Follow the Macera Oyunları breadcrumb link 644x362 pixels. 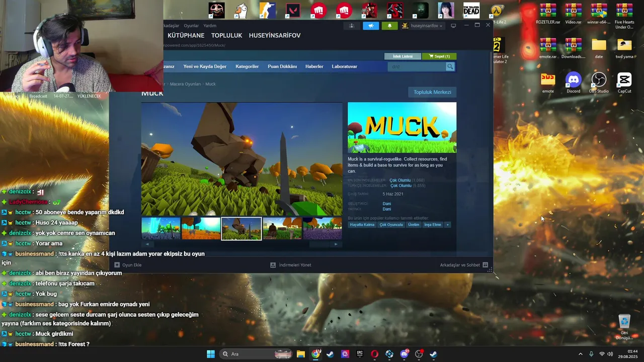pos(185,84)
